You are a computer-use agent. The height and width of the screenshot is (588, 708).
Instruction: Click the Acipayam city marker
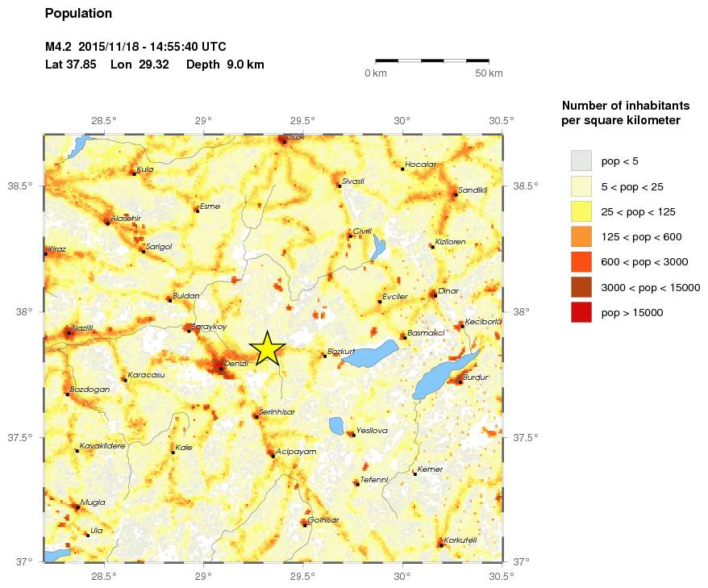pyautogui.click(x=273, y=456)
